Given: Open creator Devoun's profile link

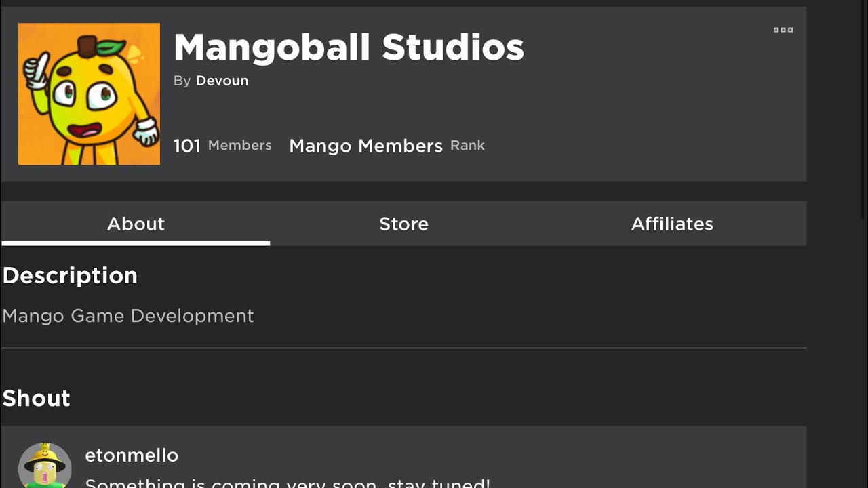Looking at the screenshot, I should coord(222,81).
